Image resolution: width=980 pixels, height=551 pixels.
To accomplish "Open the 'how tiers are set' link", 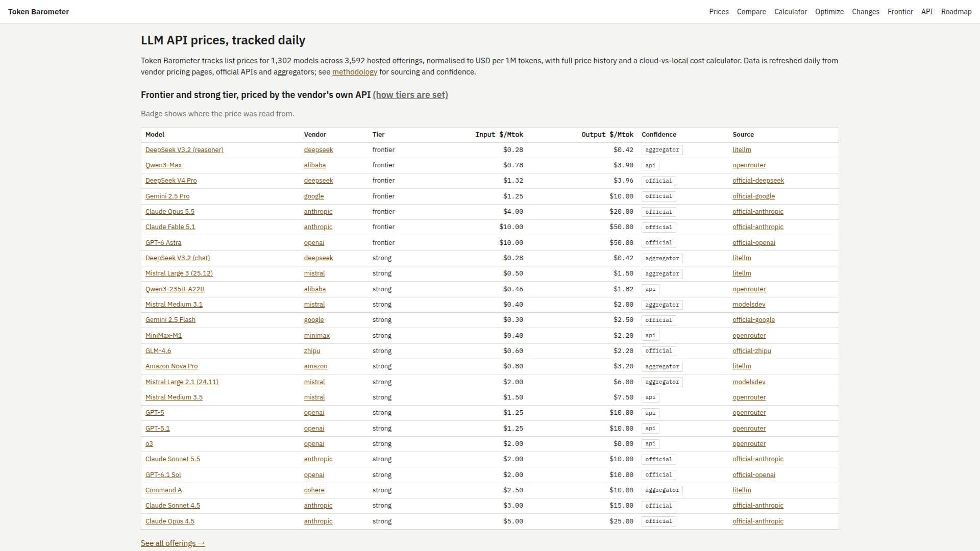I will coord(410,95).
